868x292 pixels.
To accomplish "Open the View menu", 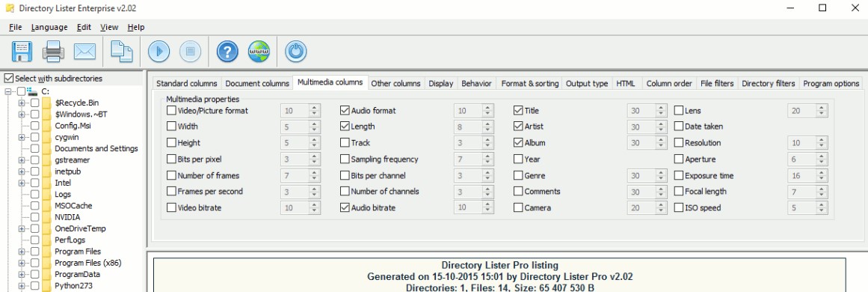I will [x=109, y=27].
